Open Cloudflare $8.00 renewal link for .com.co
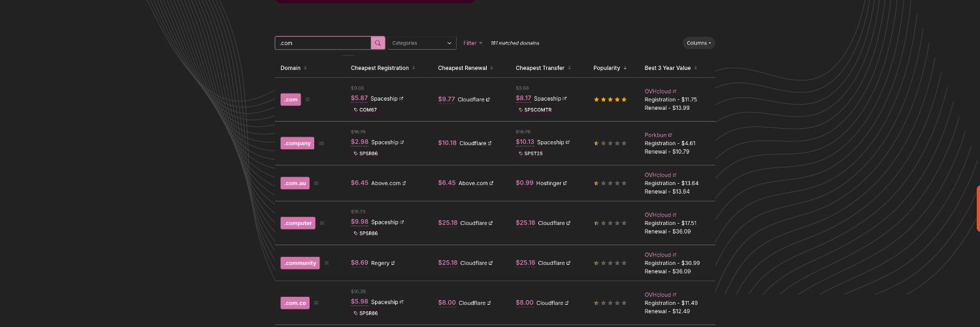Image resolution: width=980 pixels, height=327 pixels. click(475, 303)
